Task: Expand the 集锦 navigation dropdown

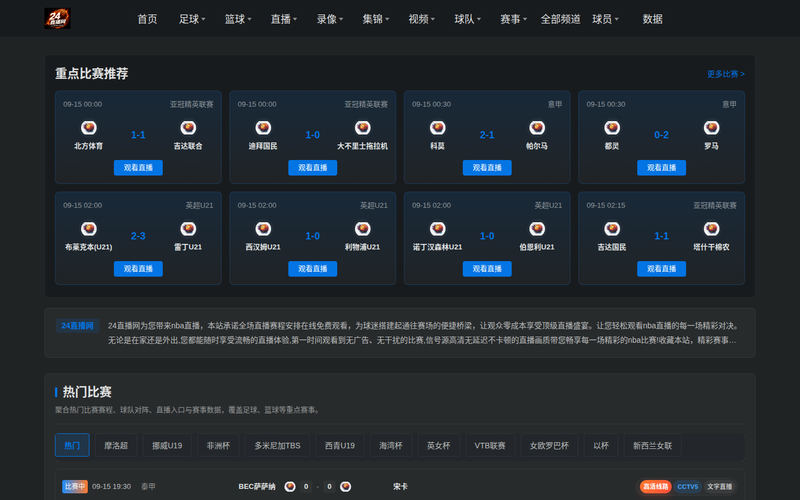Action: coord(376,19)
